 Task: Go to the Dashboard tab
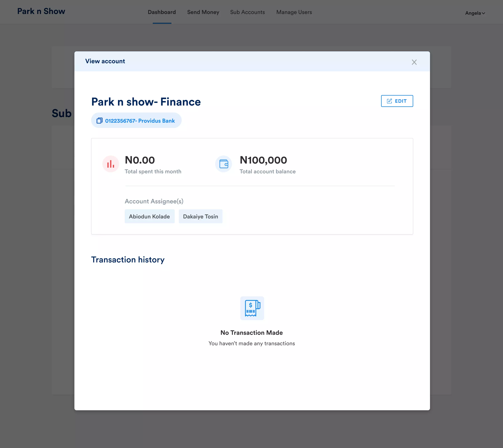[162, 12]
